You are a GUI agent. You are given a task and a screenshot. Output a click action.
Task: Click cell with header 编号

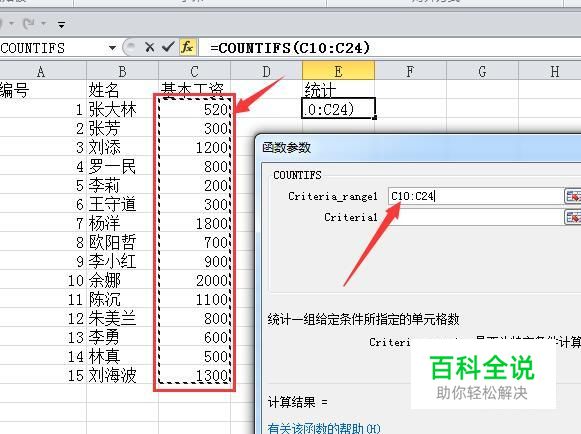[x=43, y=90]
